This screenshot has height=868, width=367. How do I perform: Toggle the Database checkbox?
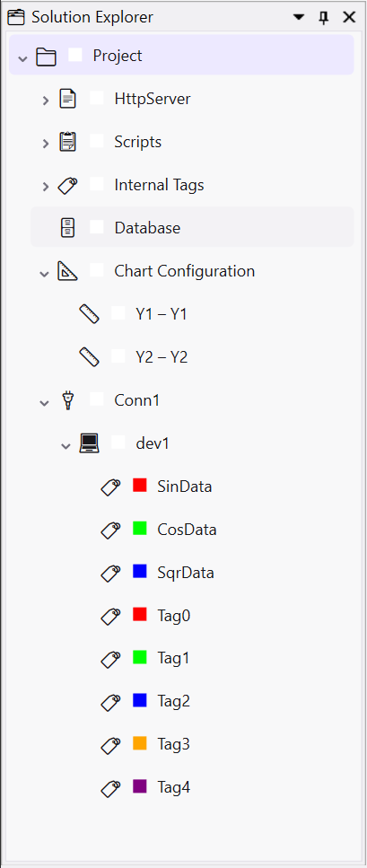[97, 227]
